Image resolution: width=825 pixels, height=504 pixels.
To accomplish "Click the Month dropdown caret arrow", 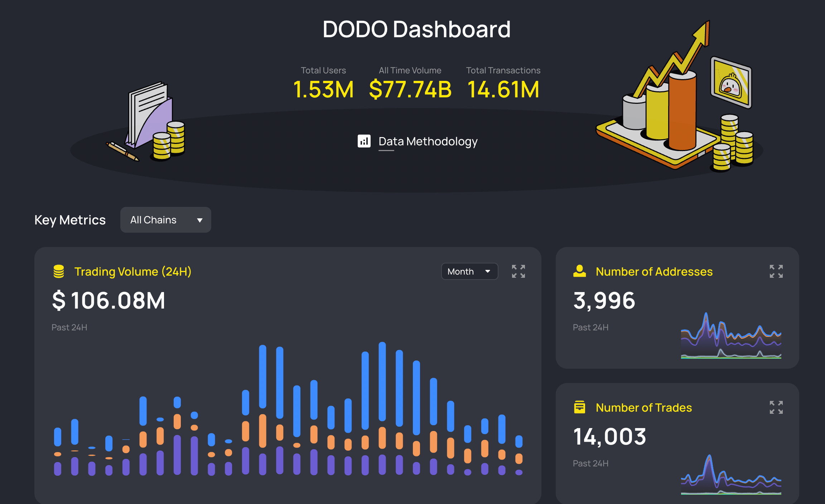I will (x=488, y=271).
